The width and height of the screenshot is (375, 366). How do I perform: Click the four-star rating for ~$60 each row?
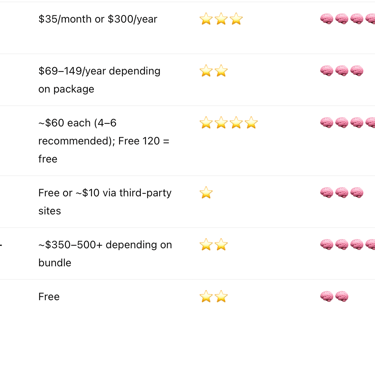pyautogui.click(x=229, y=123)
